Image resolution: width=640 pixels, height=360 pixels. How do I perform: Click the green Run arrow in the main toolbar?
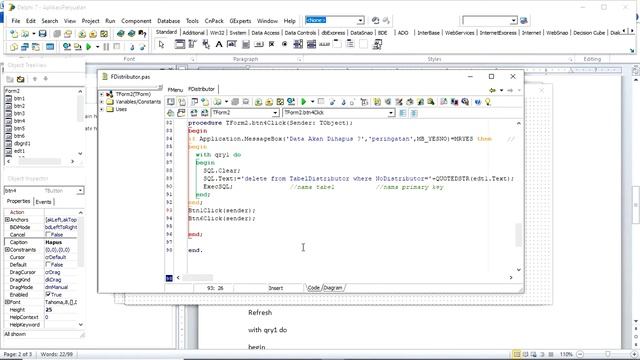pyautogui.click(x=89, y=47)
